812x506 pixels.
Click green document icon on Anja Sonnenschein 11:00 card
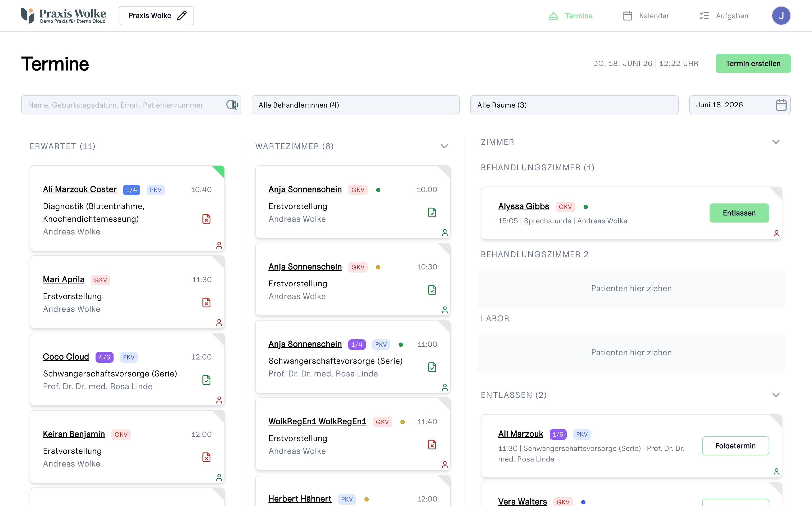tap(432, 367)
